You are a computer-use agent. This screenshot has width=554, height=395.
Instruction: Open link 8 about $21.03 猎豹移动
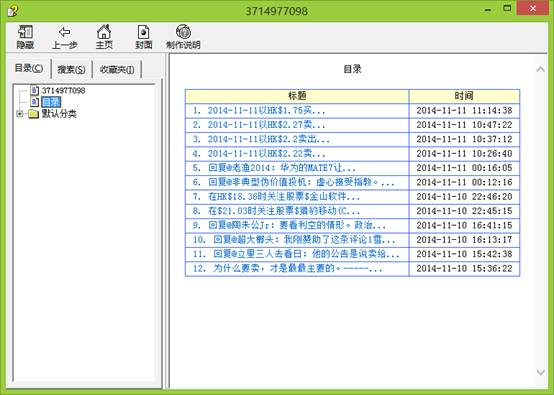coord(284,211)
